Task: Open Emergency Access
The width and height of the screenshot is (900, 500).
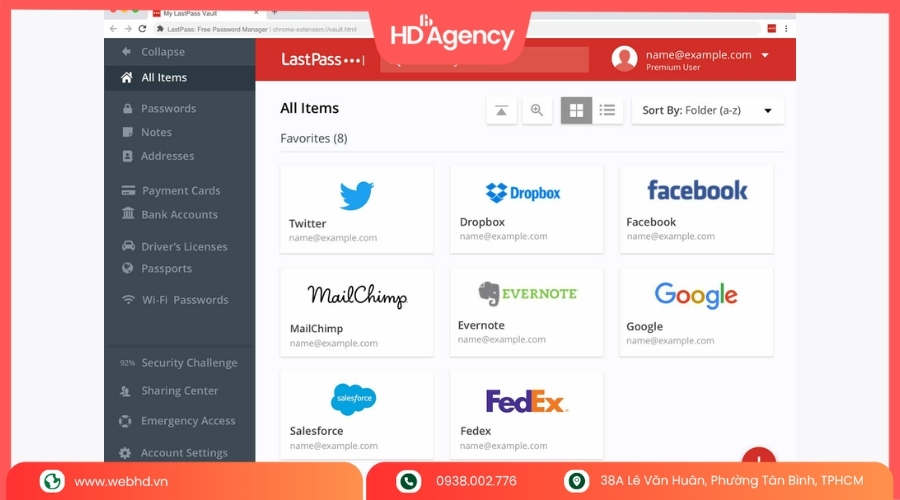Action: click(188, 421)
